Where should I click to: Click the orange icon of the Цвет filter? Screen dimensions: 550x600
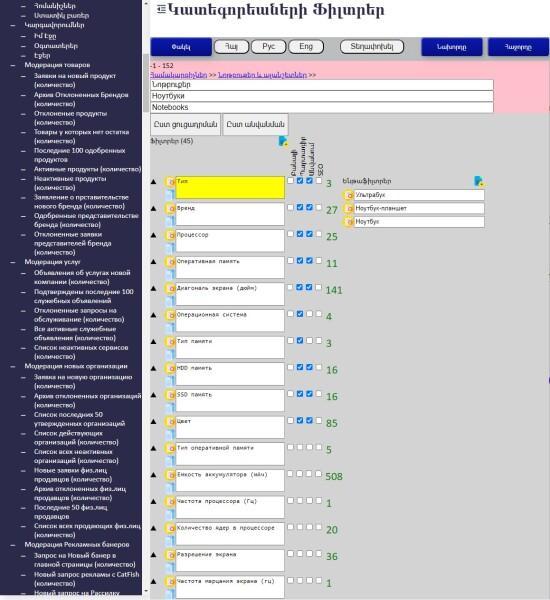(170, 421)
